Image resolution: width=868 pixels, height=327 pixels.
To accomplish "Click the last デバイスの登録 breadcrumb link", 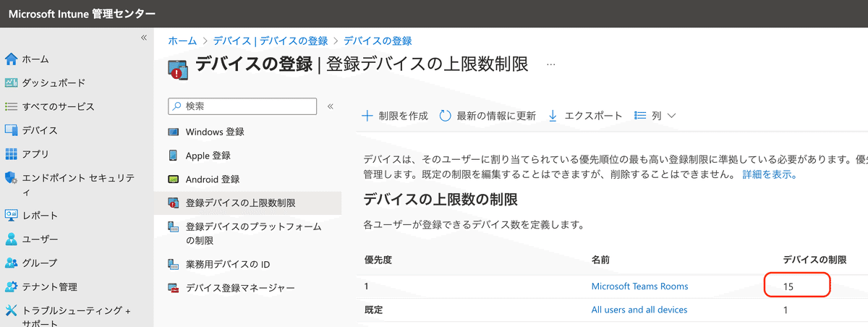I will tap(378, 41).
